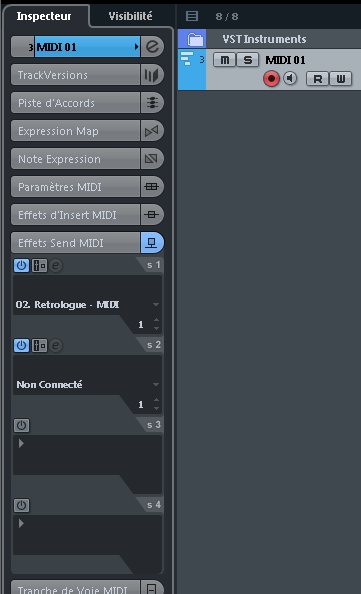Click the Expression Map section icon
361x594 pixels.
click(152, 131)
